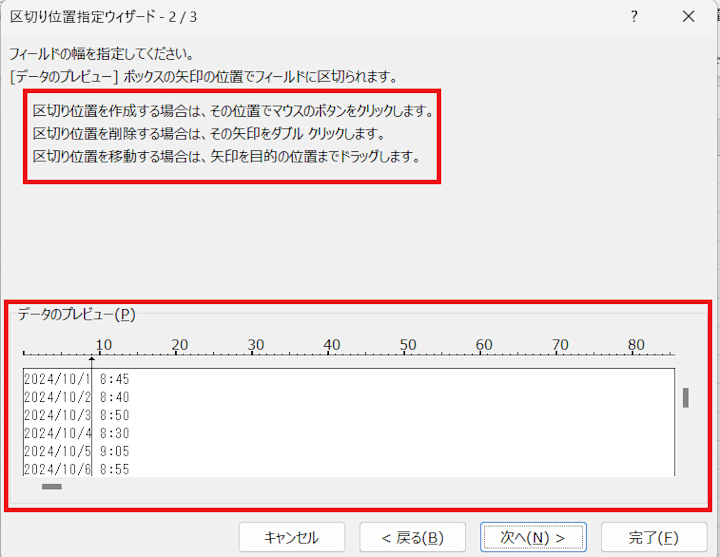Click ruler position marked 50
Viewport: 720px width, 557px height.
click(x=408, y=345)
